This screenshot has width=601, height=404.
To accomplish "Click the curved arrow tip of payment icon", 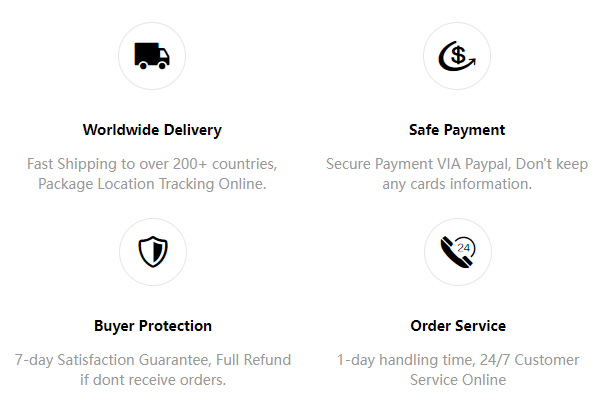I will coord(472,60).
